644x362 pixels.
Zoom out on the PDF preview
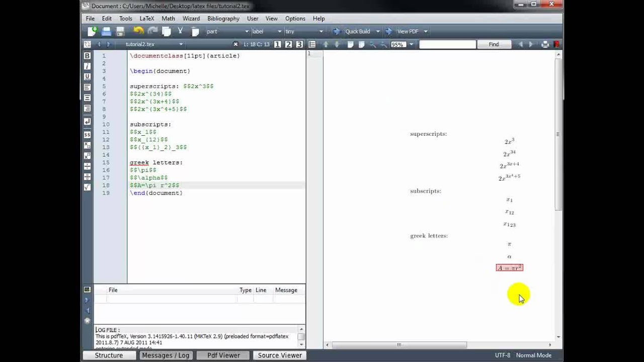(x=384, y=44)
